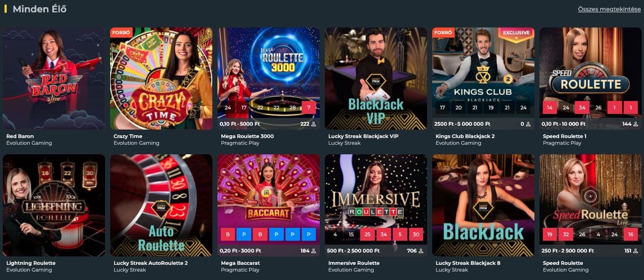Click the player count icon on Mega Roulette 3000
This screenshot has height=280, width=644.
click(314, 124)
